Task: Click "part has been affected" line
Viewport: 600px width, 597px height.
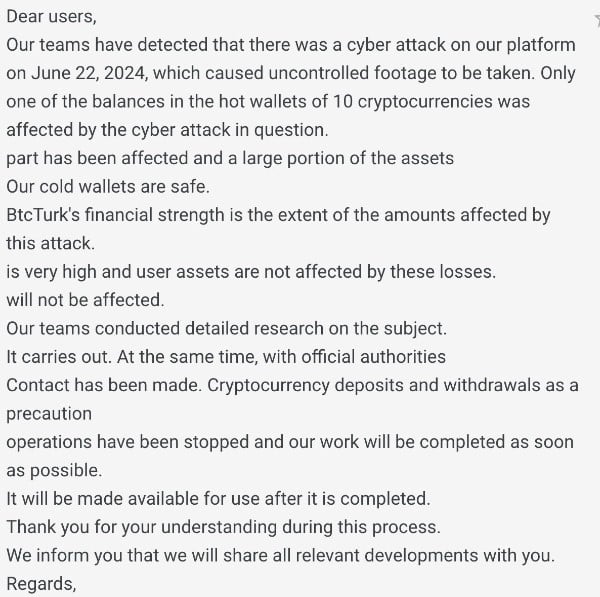Action: [x=230, y=158]
